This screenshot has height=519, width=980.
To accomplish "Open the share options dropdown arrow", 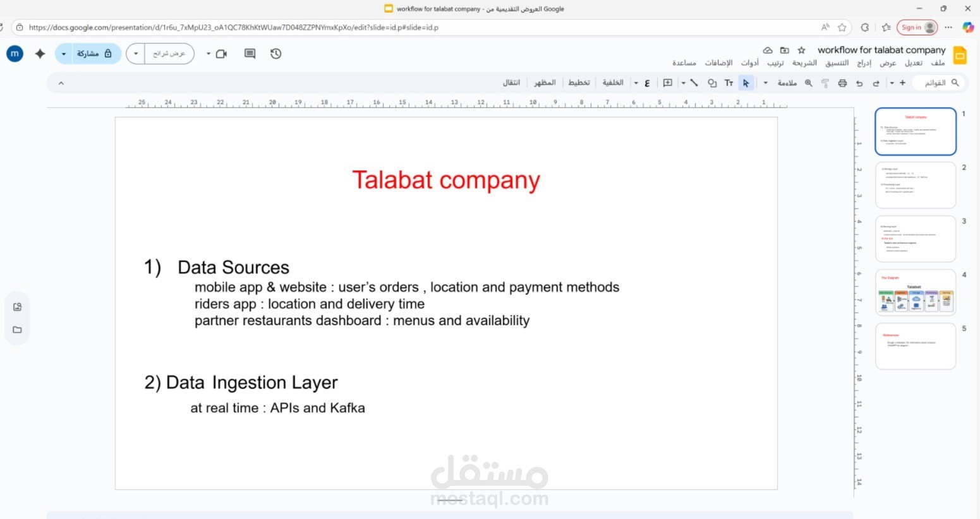I will [64, 54].
